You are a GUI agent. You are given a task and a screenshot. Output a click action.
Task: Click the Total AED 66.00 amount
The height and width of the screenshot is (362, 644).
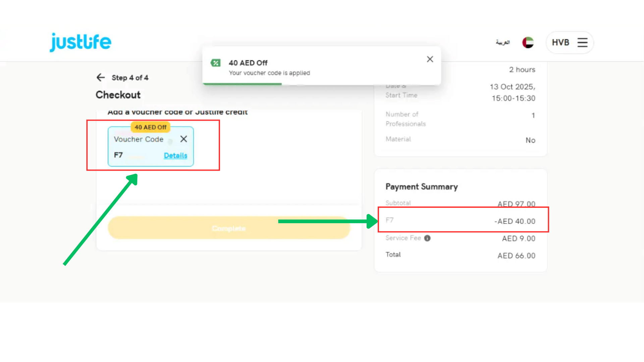coord(516,256)
